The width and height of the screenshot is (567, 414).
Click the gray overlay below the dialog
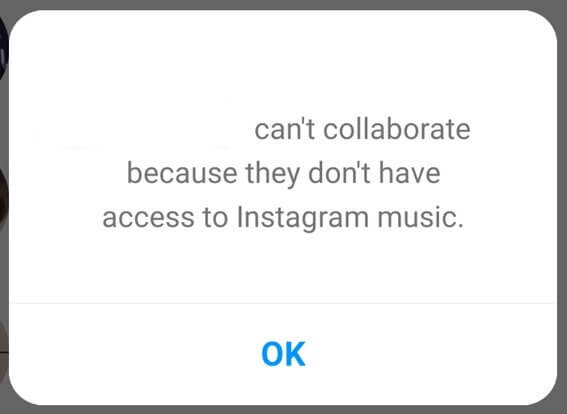pyautogui.click(x=284, y=410)
